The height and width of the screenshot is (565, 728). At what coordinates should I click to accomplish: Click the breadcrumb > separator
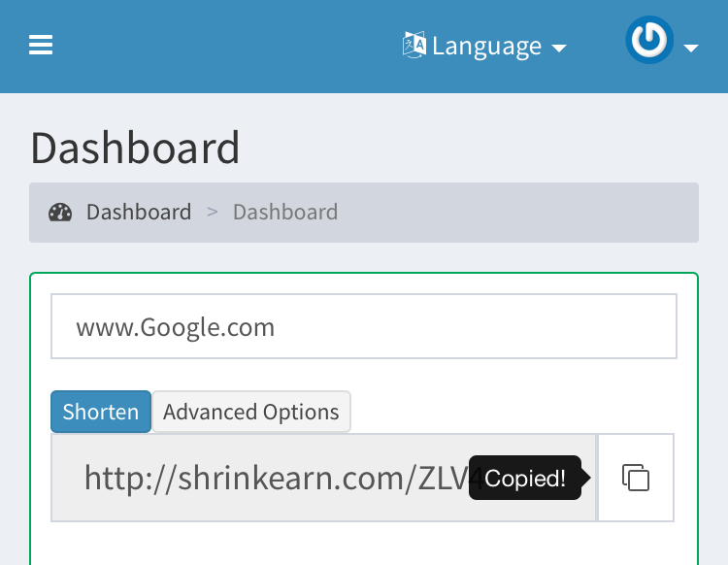(x=212, y=212)
